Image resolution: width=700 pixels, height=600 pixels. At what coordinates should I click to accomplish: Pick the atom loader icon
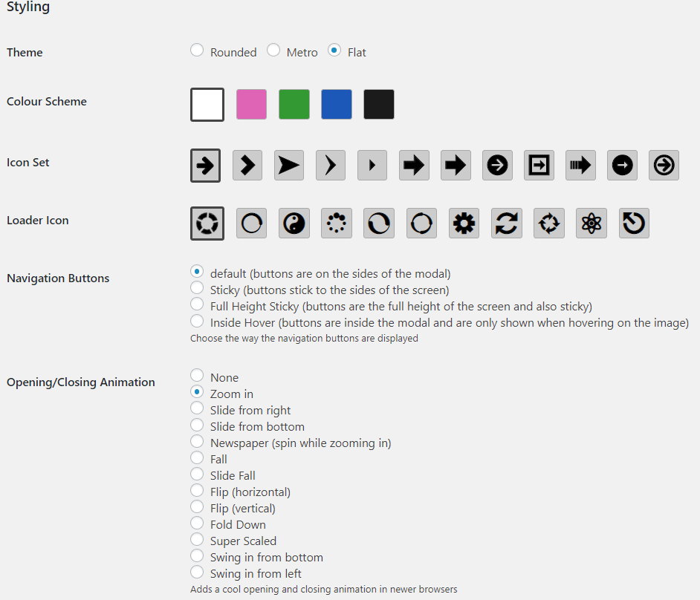tap(592, 223)
